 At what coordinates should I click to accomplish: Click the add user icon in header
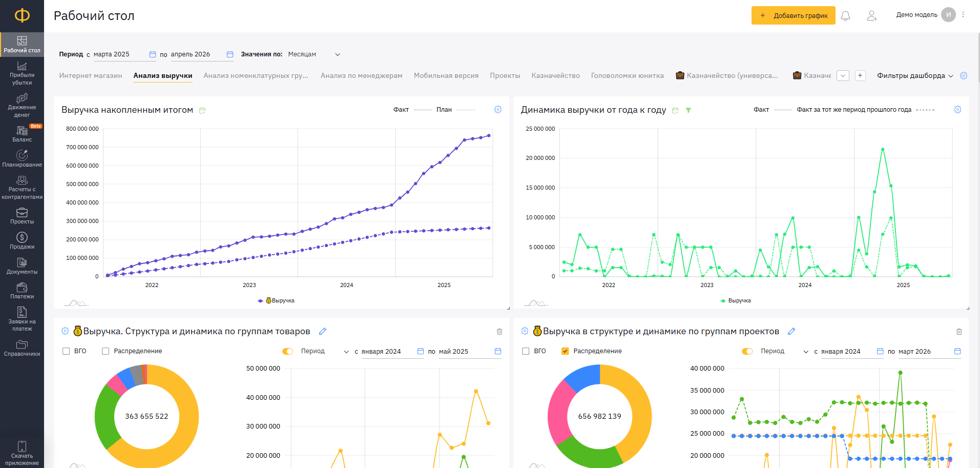(x=871, y=15)
